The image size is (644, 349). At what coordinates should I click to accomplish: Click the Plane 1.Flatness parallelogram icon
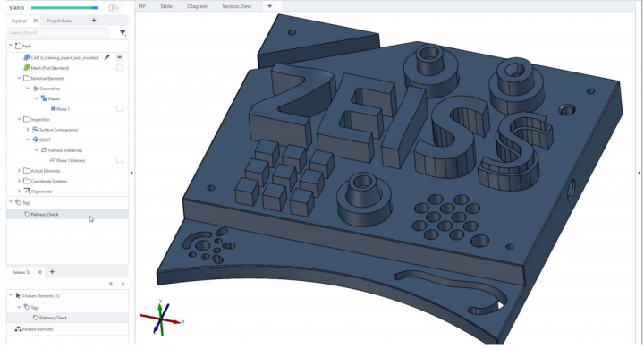(x=53, y=160)
